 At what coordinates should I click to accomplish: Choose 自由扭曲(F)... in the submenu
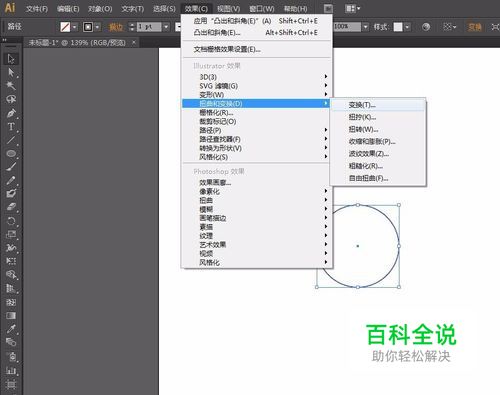(378, 178)
